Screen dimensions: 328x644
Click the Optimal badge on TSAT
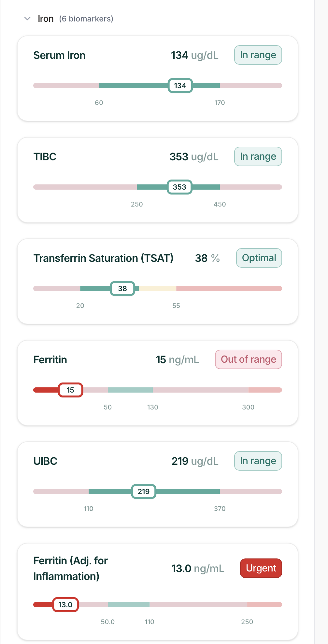(259, 258)
